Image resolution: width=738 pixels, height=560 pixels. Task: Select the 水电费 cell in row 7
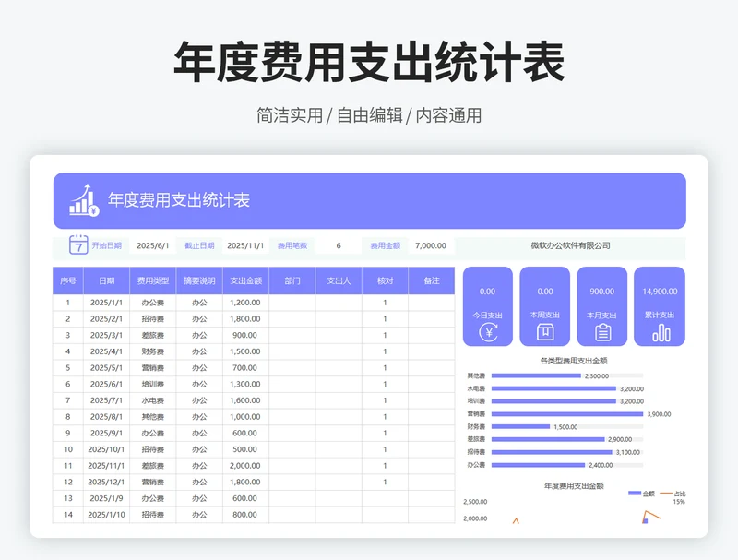click(153, 400)
